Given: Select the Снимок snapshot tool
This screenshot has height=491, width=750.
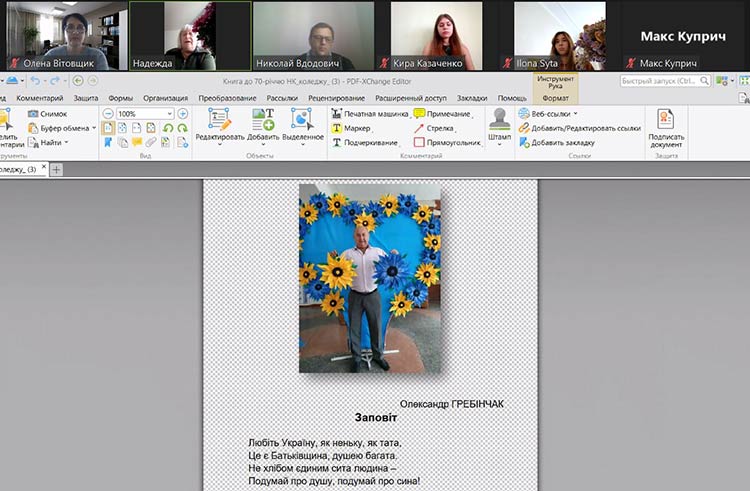Looking at the screenshot, I should pos(47,114).
